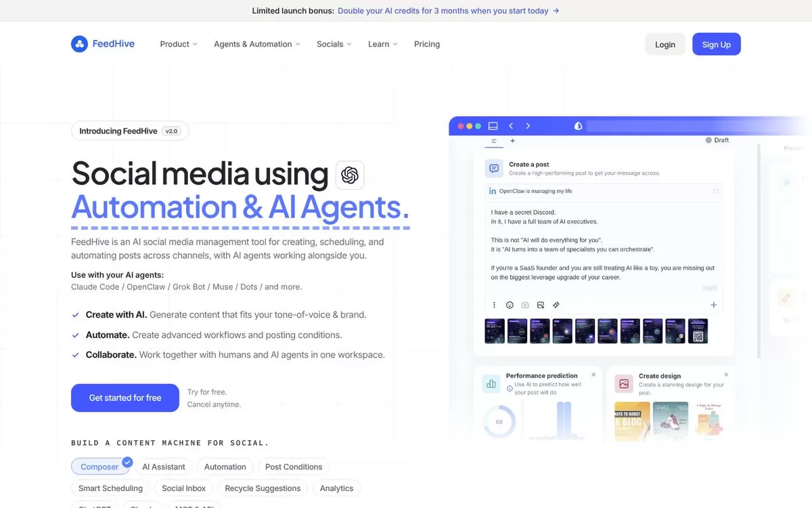
Task: Click the blue plus icon in post editor
Action: click(x=713, y=305)
